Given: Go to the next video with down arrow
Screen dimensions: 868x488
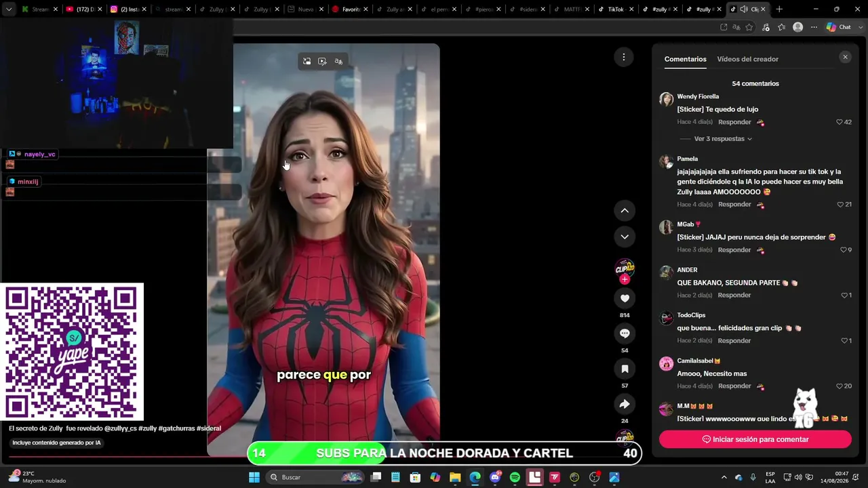Looking at the screenshot, I should click(x=625, y=237).
